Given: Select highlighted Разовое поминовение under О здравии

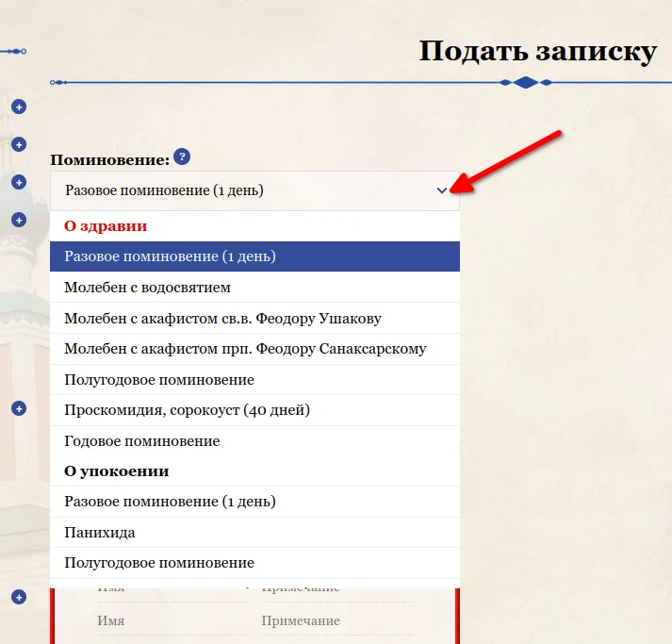Looking at the screenshot, I should [254, 256].
